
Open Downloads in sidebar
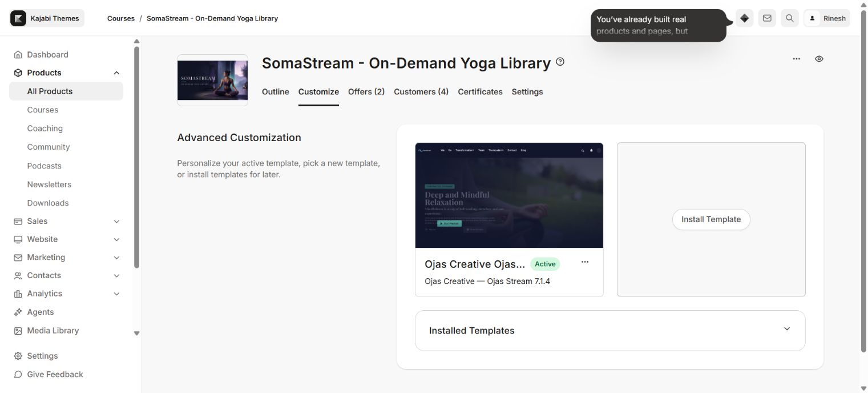[x=48, y=203]
